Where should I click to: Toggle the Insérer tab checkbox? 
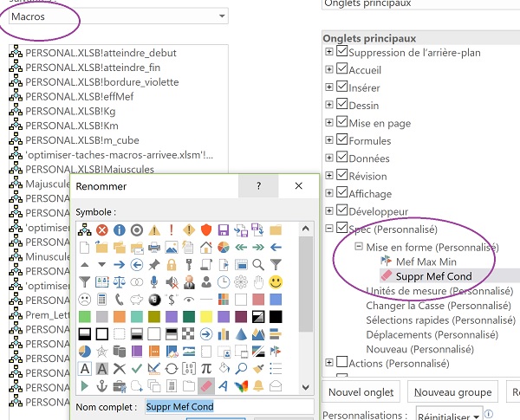click(342, 87)
